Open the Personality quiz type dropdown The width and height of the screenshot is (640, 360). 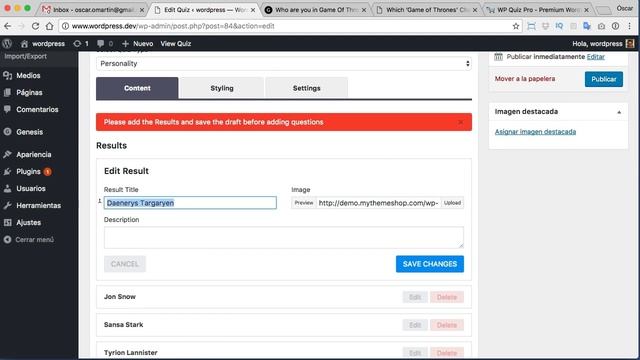(284, 64)
